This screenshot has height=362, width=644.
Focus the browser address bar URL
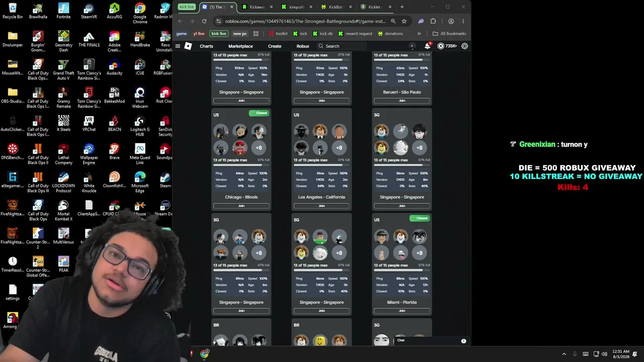pos(305,21)
